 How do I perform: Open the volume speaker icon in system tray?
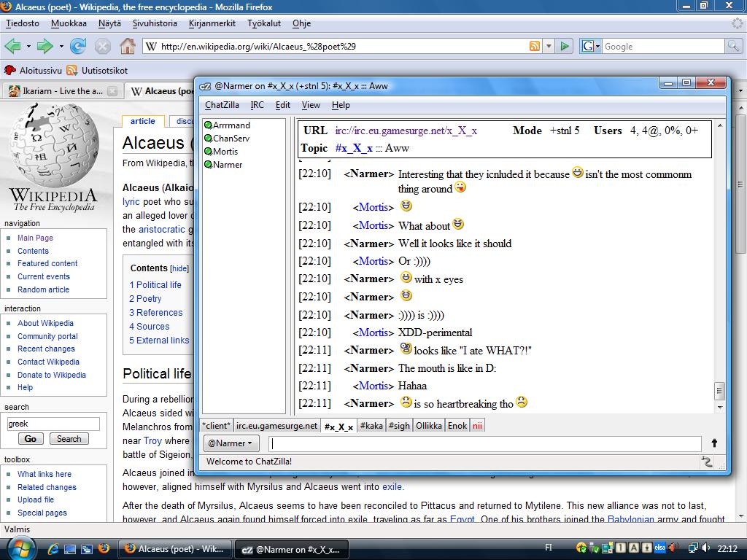(705, 548)
